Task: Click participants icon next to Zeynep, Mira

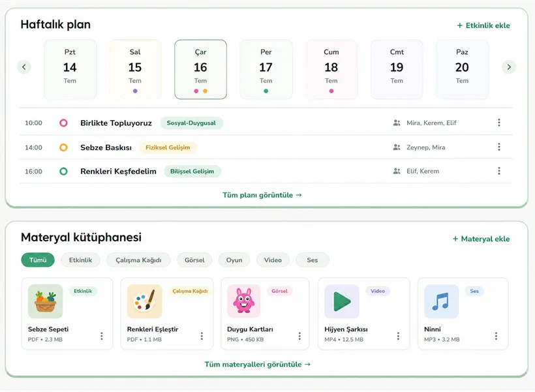Action: [397, 147]
